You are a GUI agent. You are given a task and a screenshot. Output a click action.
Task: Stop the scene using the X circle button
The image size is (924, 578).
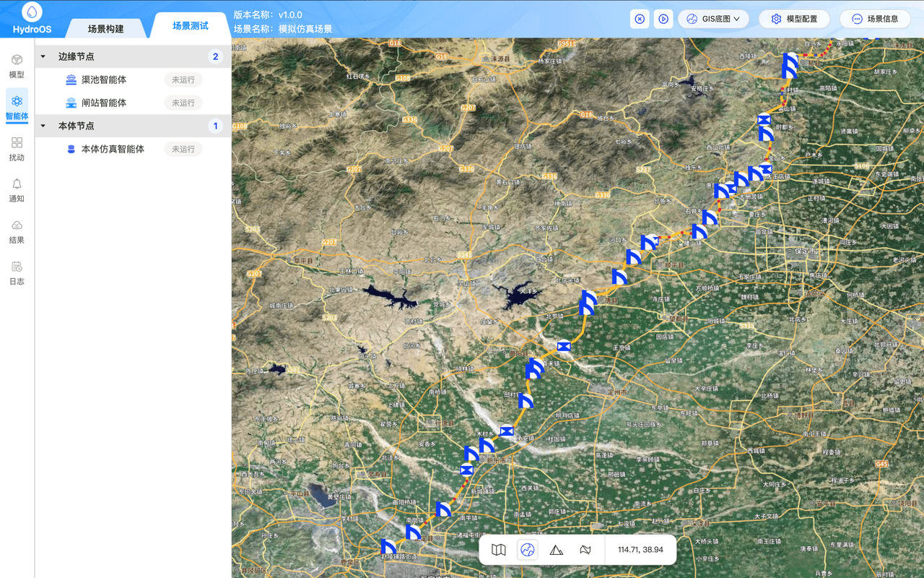click(640, 19)
